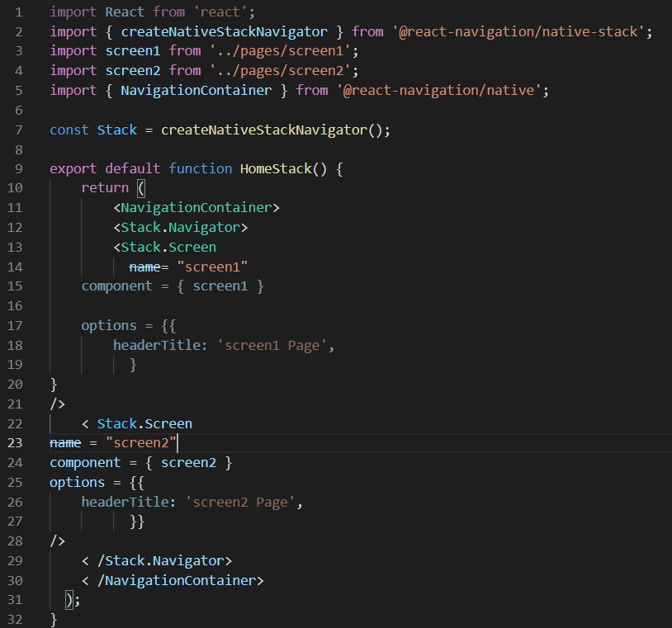Click the strikethrough name attribute on line 14

tap(144, 266)
